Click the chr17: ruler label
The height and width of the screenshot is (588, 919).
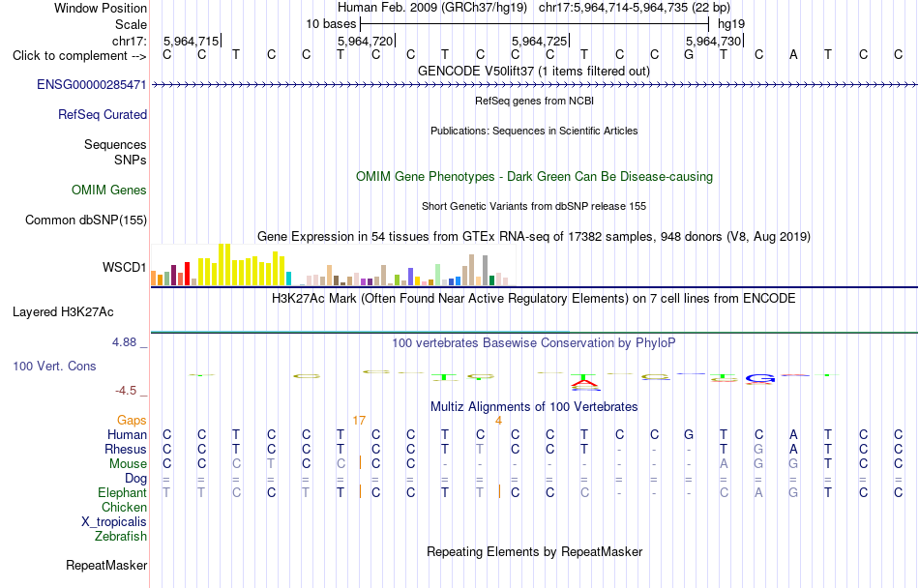[130, 41]
